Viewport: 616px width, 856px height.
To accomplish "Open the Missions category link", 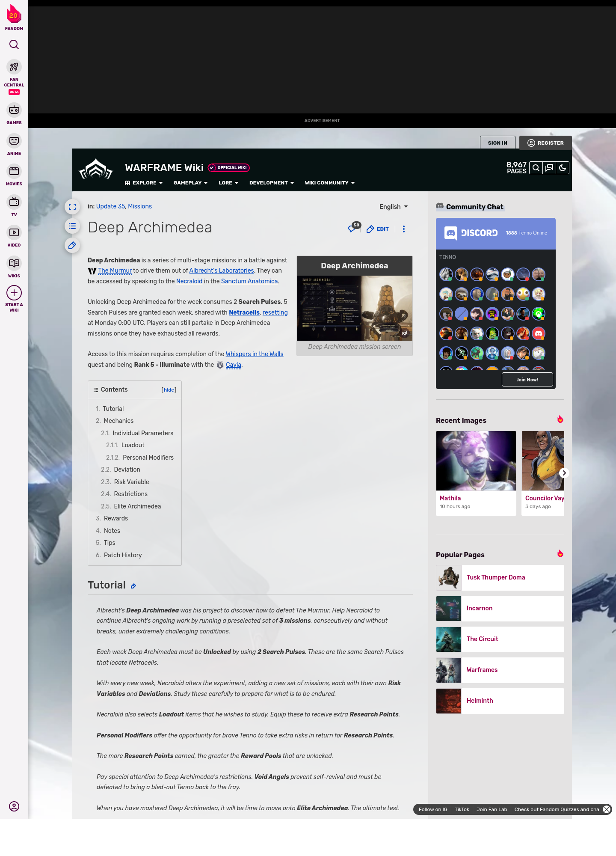I will [140, 206].
